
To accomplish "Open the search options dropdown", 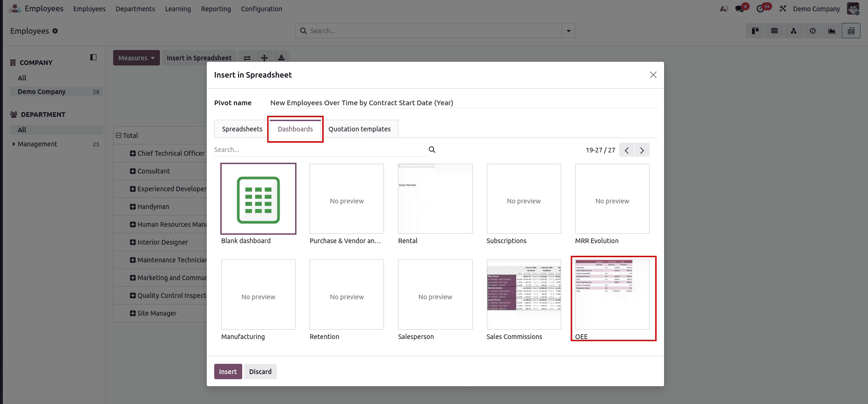I will click(569, 31).
